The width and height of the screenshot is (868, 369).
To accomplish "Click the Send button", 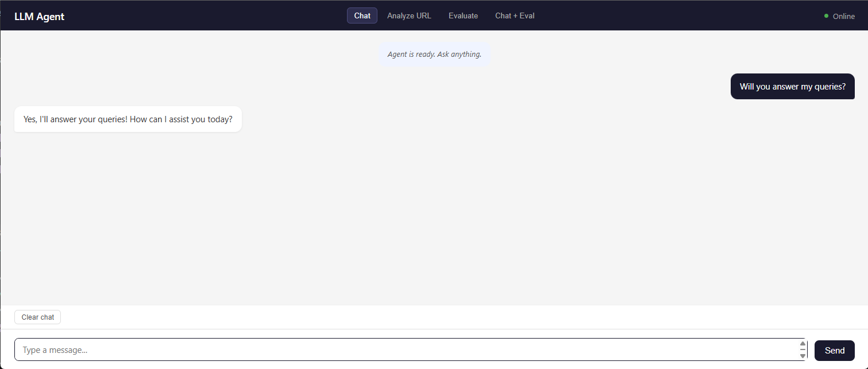I will click(835, 350).
